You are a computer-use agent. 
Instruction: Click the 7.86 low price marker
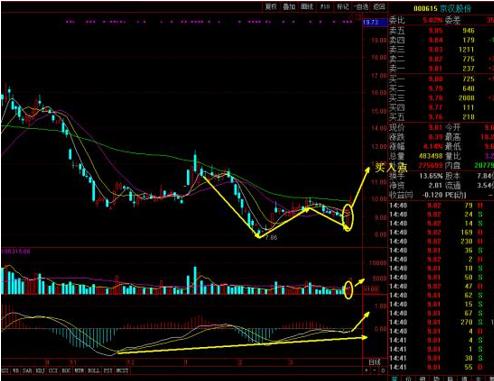pos(271,238)
